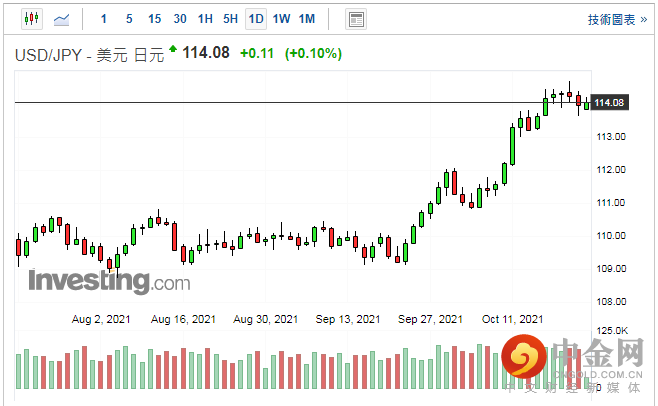
Task: Choose the 1 minute timeframe
Action: [x=104, y=19]
